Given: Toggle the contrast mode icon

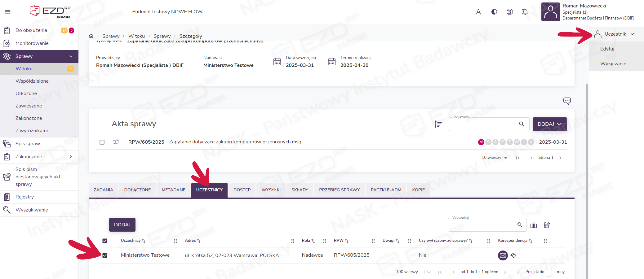Looking at the screenshot, I should pos(494,12).
